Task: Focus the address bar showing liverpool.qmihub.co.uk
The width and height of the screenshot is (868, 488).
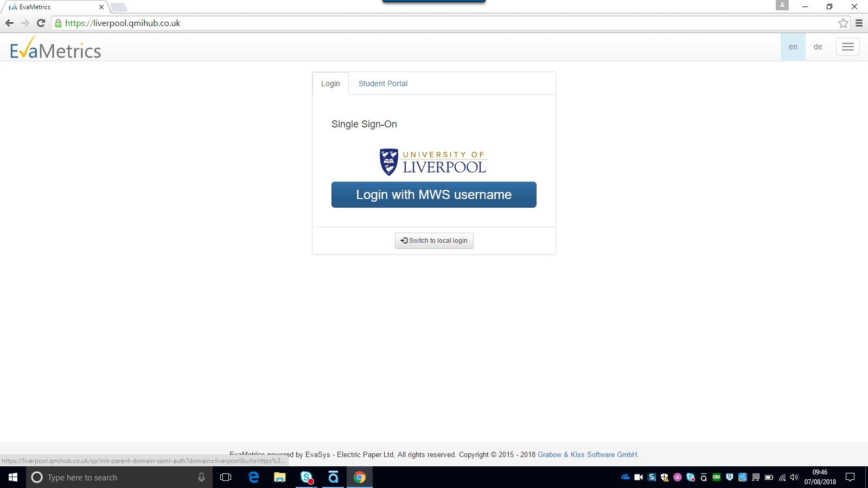Action: (450, 23)
